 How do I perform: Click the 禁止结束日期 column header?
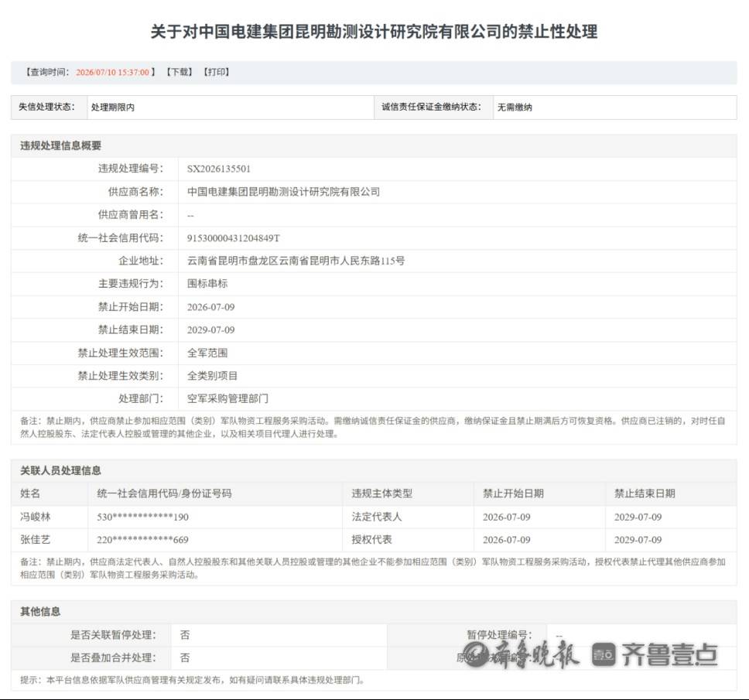click(645, 493)
